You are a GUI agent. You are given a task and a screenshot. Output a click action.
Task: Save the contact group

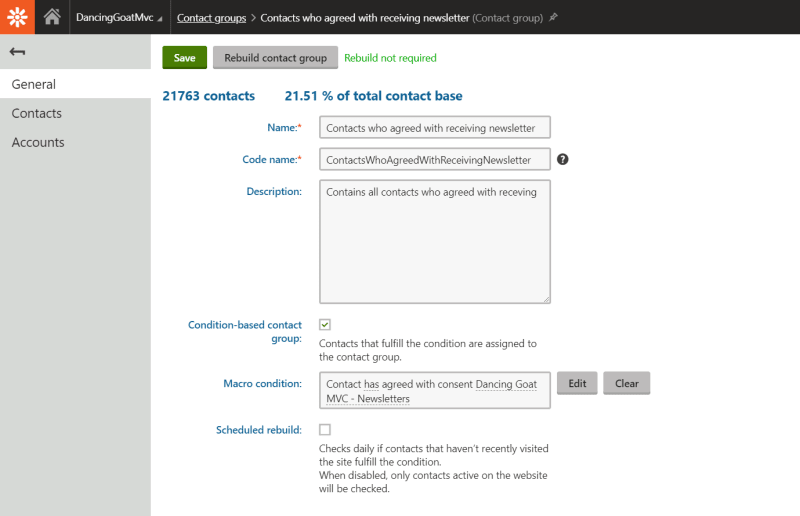click(185, 58)
